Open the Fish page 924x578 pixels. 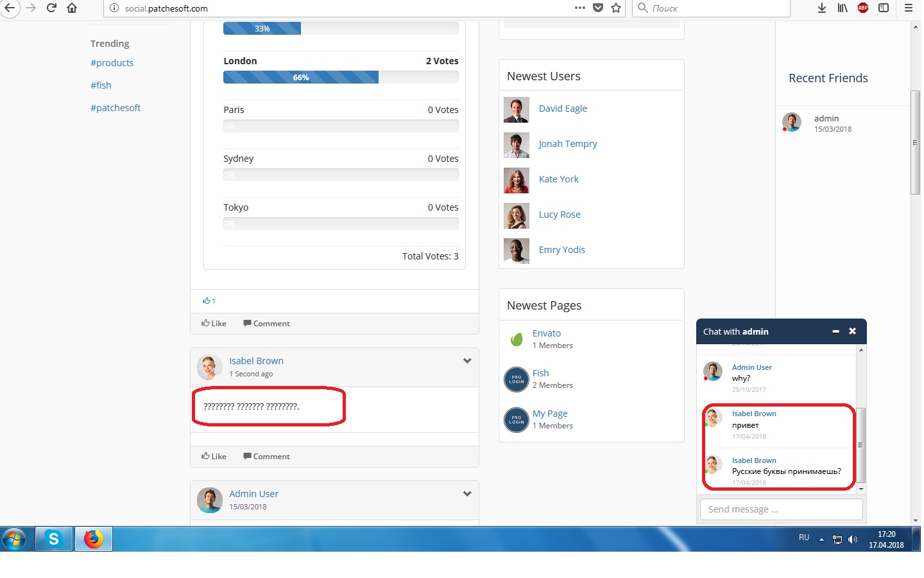pos(541,373)
